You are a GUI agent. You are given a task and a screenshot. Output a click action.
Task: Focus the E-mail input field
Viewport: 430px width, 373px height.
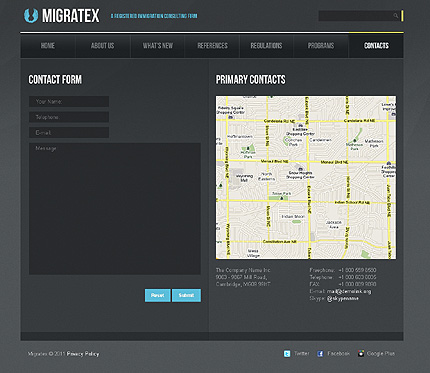69,133
